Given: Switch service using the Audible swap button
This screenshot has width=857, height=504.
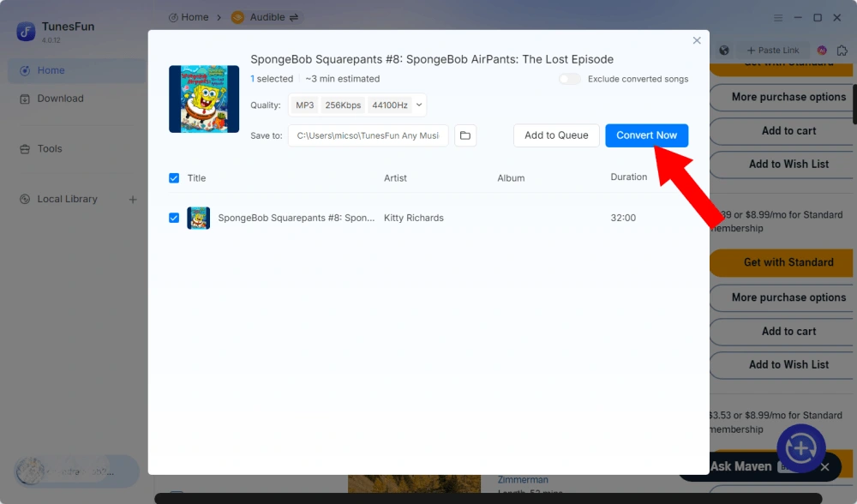Looking at the screenshot, I should pos(294,17).
